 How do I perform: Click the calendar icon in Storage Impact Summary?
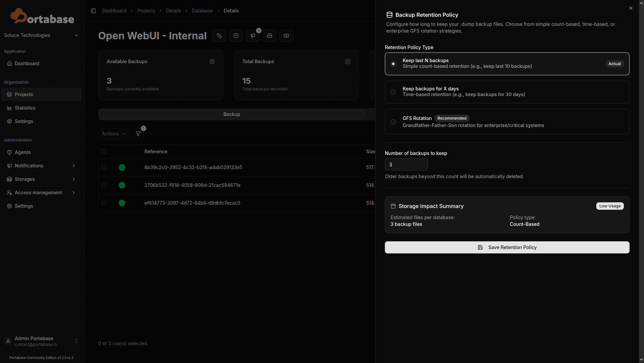pyautogui.click(x=393, y=206)
